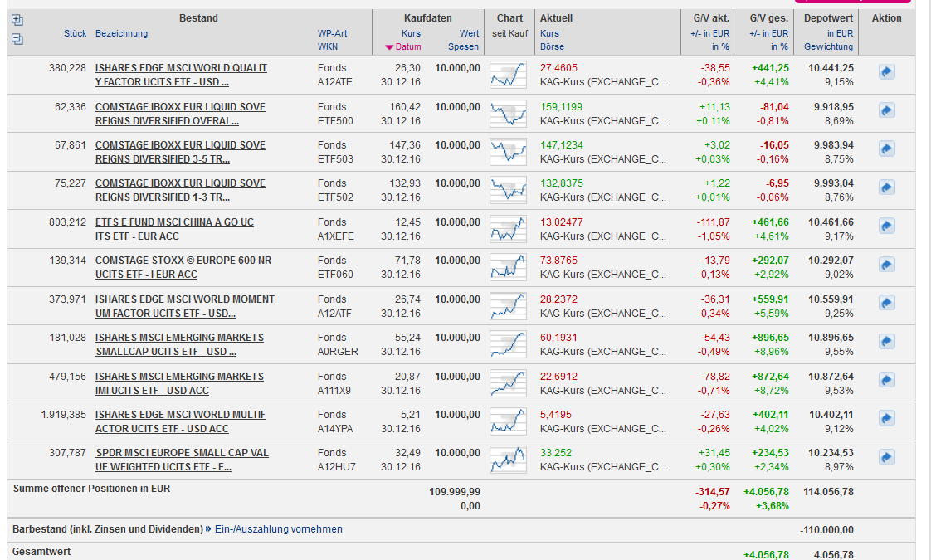The image size is (931, 560).
Task: View chart thumbnail for ETFS China A fund
Action: pyautogui.click(x=508, y=228)
